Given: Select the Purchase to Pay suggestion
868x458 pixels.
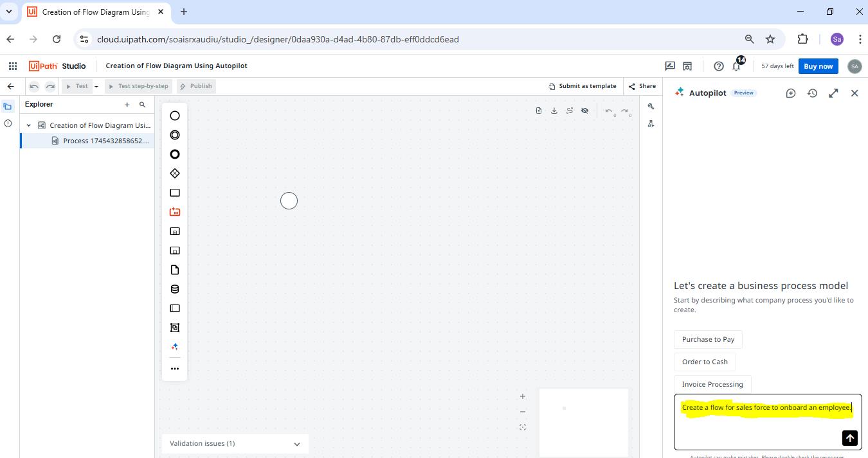Looking at the screenshot, I should (x=708, y=339).
